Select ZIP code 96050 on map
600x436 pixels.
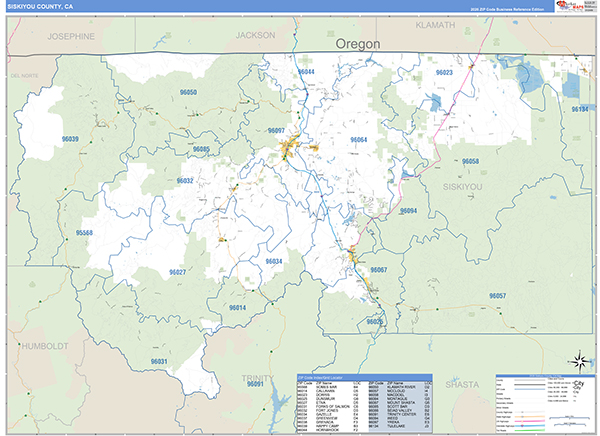pyautogui.click(x=188, y=92)
